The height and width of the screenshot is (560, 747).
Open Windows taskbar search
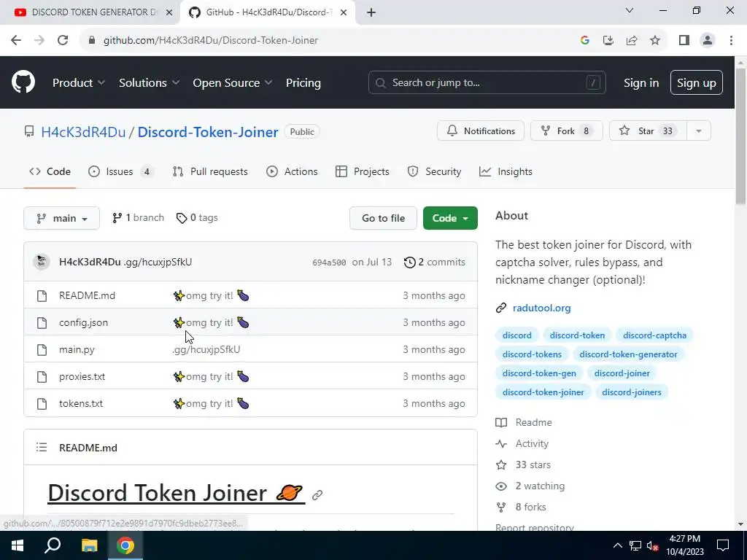[x=53, y=545]
